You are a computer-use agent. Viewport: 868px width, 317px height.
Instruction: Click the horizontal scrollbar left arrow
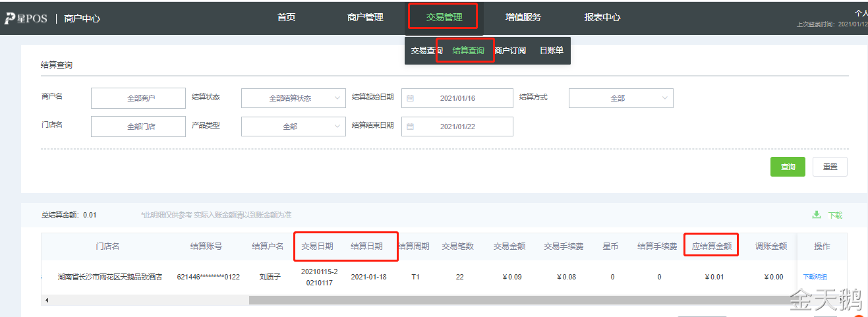click(x=46, y=300)
